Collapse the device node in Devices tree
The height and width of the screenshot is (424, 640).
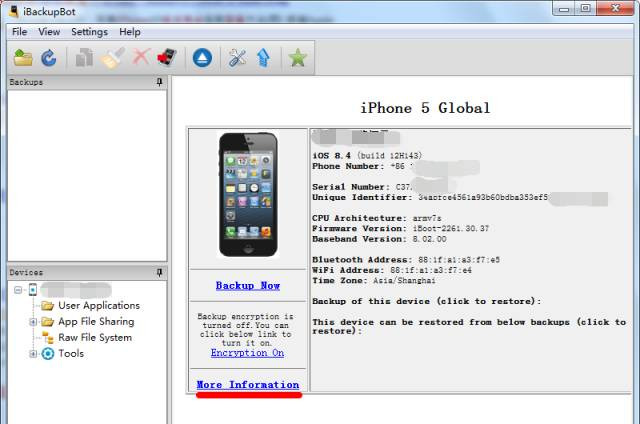18,290
